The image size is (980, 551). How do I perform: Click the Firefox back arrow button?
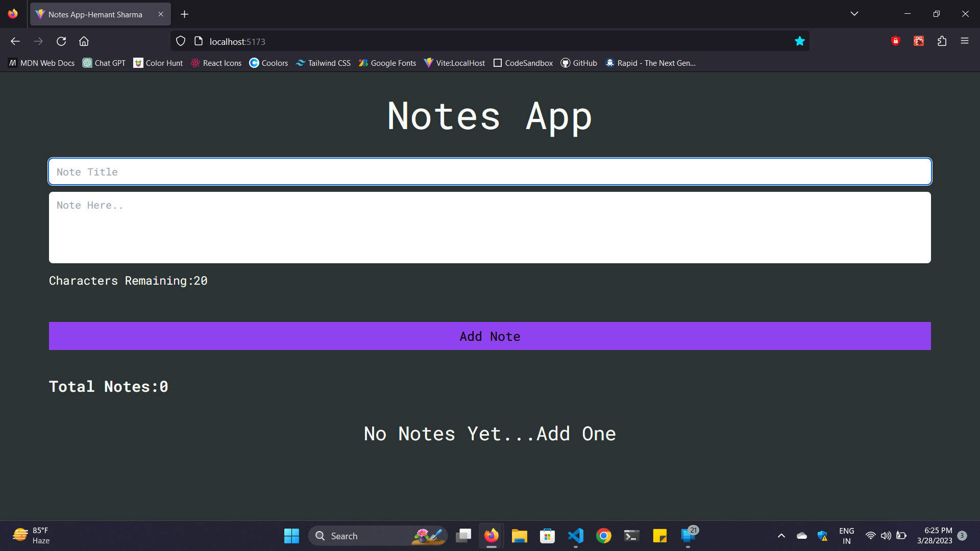pos(15,41)
